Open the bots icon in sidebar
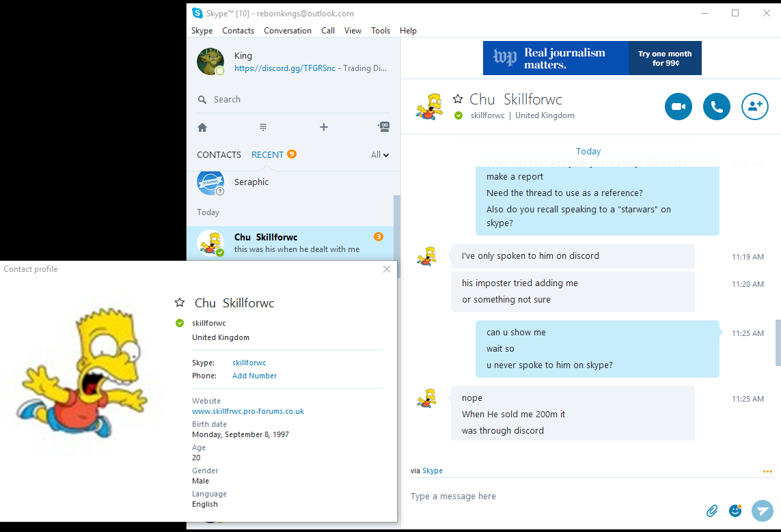 (x=383, y=127)
